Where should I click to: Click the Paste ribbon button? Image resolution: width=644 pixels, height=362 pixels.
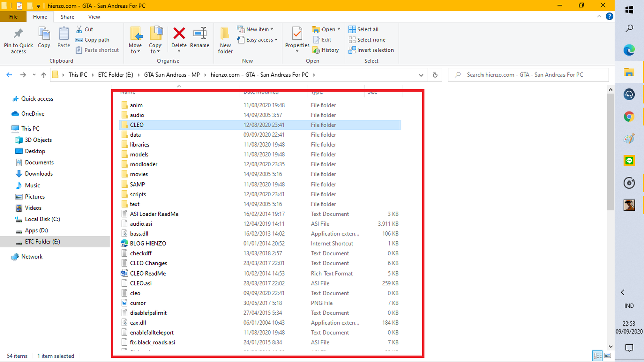click(64, 38)
